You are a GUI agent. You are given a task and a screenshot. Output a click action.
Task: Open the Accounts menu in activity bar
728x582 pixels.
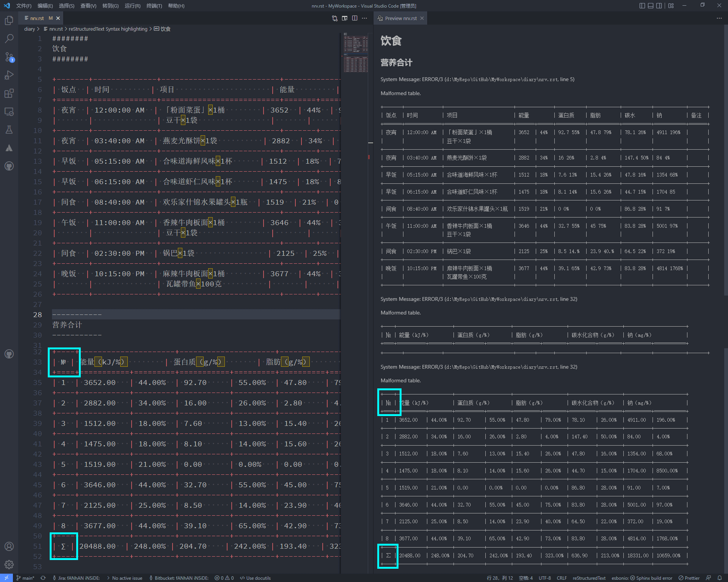point(9,546)
